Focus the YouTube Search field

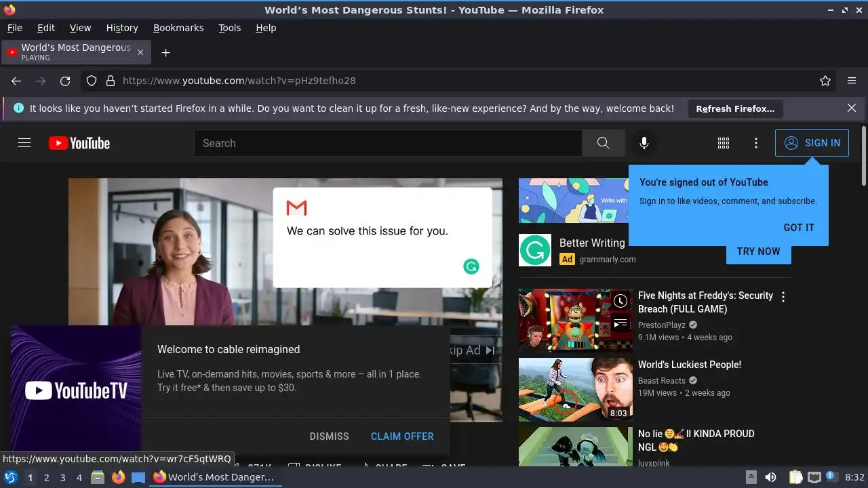(388, 143)
